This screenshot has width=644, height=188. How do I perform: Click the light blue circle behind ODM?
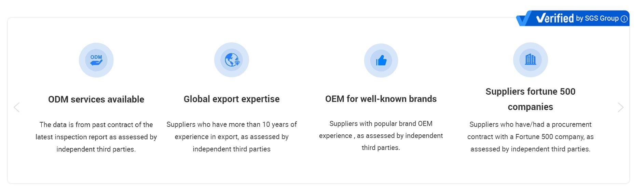click(x=83, y=70)
